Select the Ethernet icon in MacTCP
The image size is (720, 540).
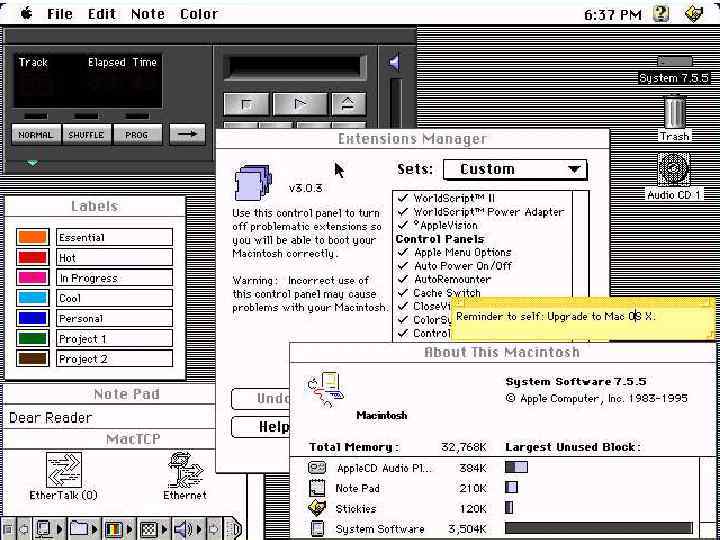[185, 470]
